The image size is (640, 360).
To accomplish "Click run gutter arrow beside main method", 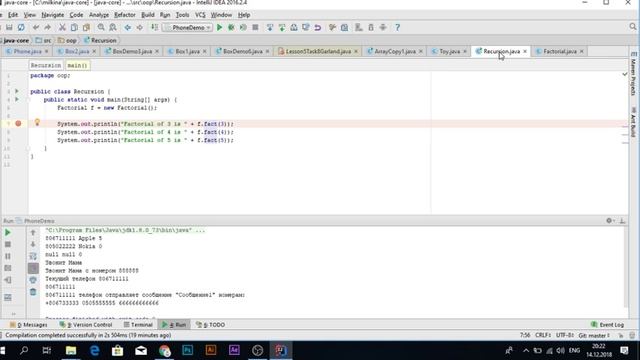I will pos(17,99).
